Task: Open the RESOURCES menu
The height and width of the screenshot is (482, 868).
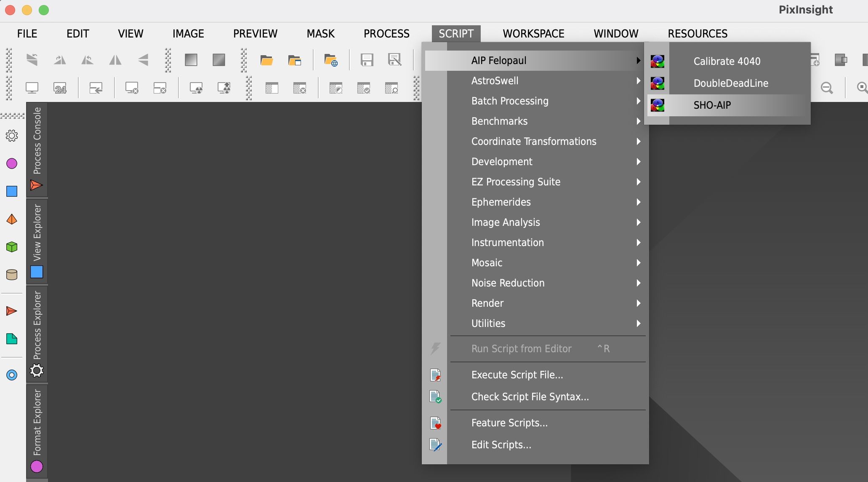Action: coord(698,34)
